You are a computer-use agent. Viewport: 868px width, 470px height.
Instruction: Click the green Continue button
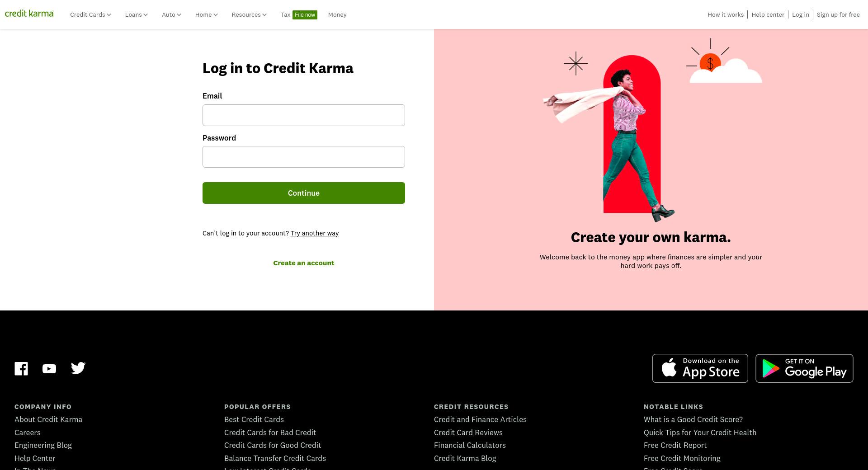[304, 193]
